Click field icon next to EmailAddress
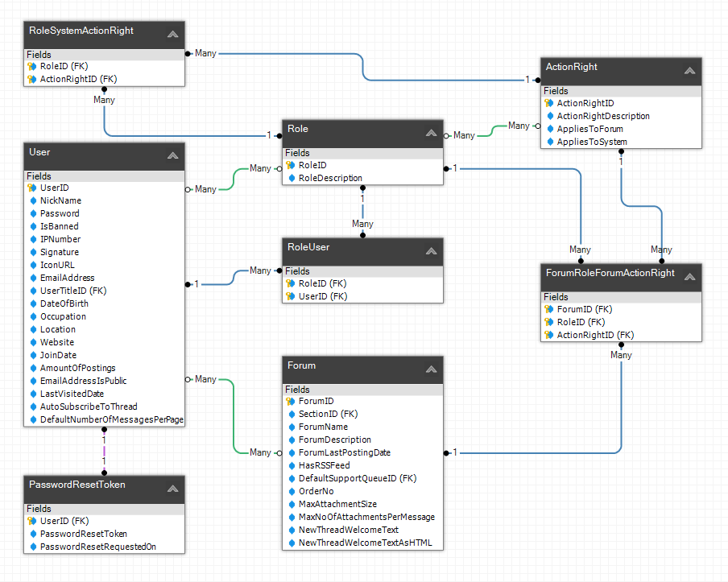The width and height of the screenshot is (728, 582). coord(33,278)
